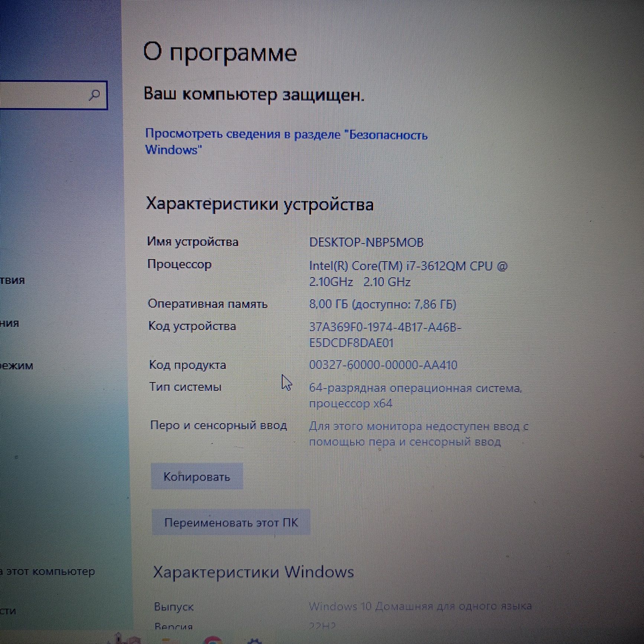
Task: Click the "Выпуск" label
Action: coord(174,606)
